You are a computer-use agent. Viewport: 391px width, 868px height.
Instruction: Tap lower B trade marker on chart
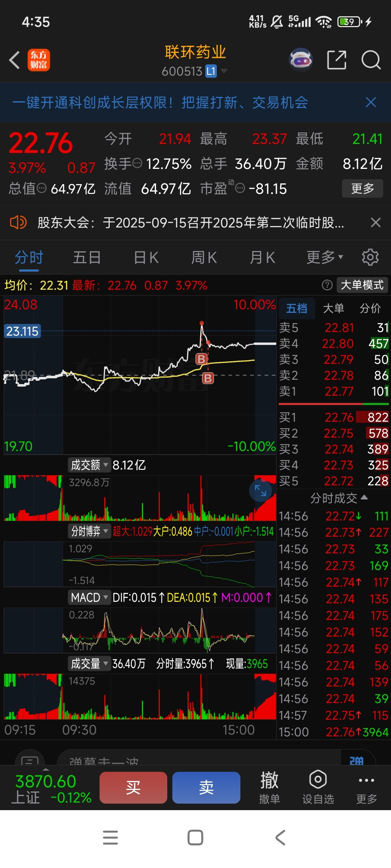208,378
